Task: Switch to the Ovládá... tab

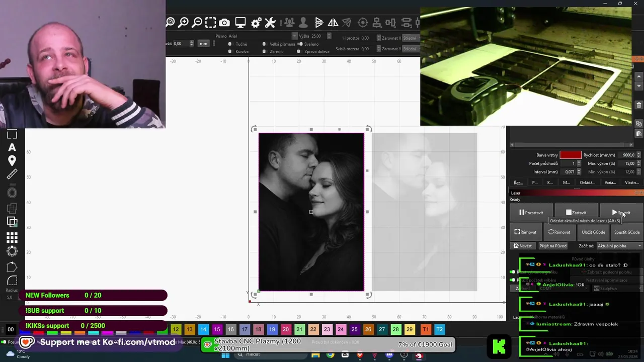Action: pyautogui.click(x=587, y=183)
